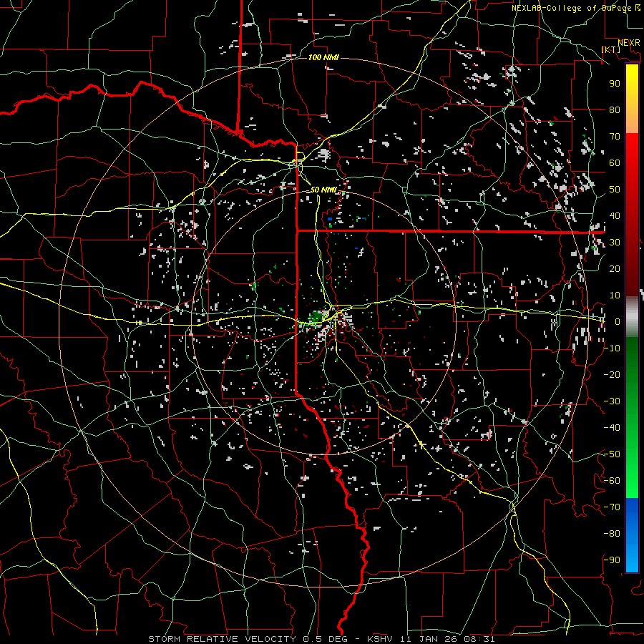
Task: Click the [KT] units label
Action: 610,49
